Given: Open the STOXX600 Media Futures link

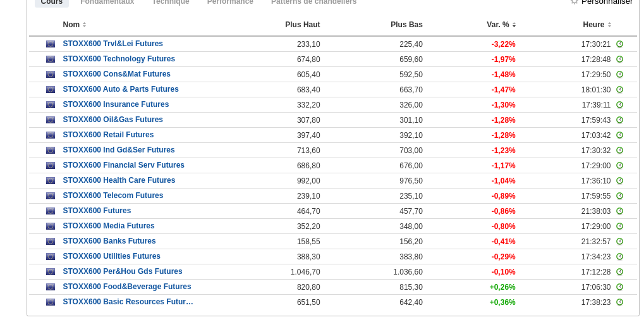Looking at the screenshot, I should pos(109,226).
